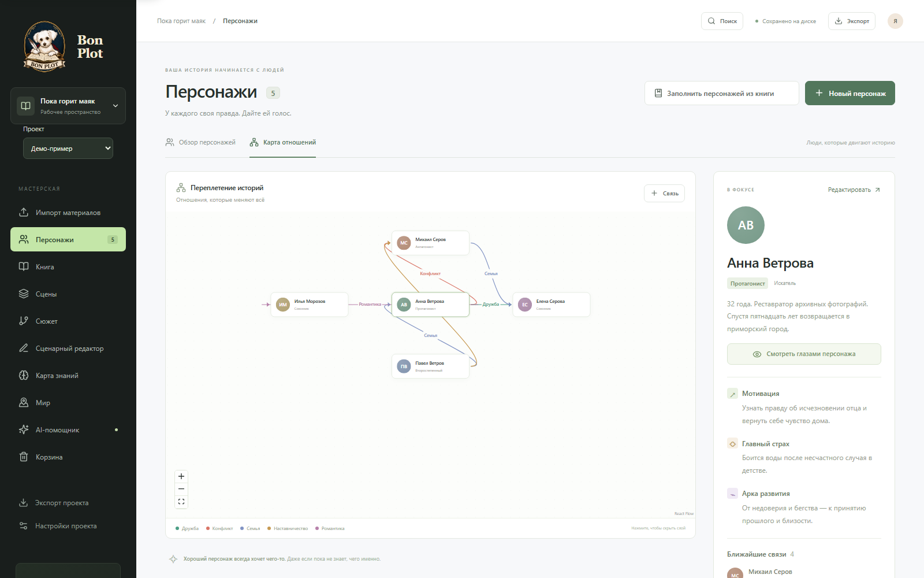Click the Романтика edge label

(x=370, y=304)
